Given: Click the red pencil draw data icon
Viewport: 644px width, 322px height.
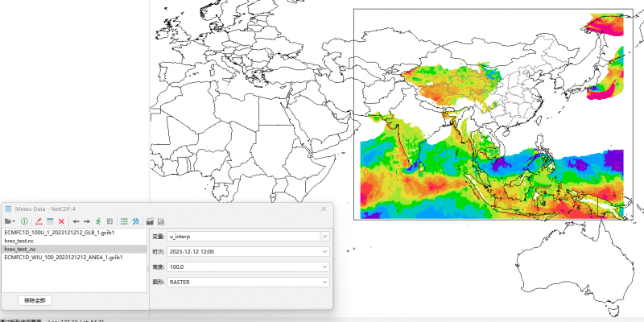Looking at the screenshot, I should (39, 221).
